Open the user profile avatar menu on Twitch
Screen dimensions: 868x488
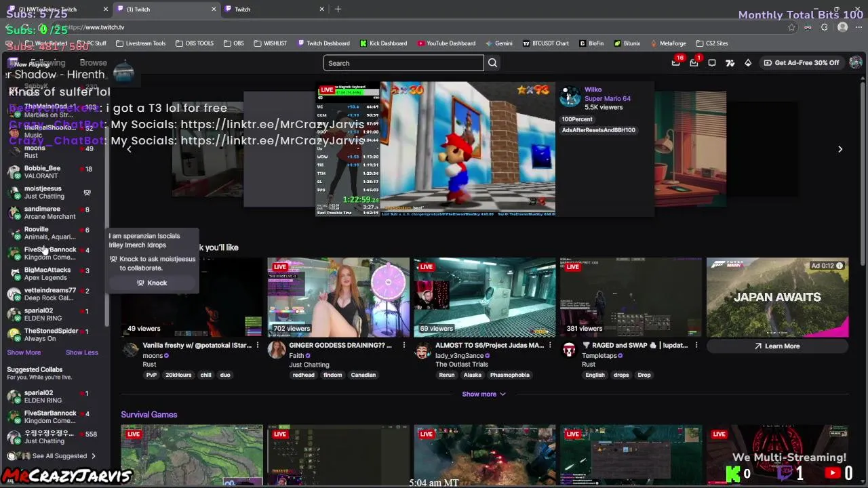(x=855, y=62)
